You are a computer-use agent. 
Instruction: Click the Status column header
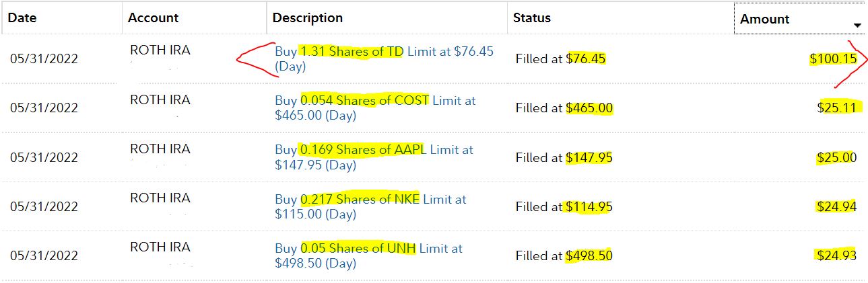(x=532, y=18)
